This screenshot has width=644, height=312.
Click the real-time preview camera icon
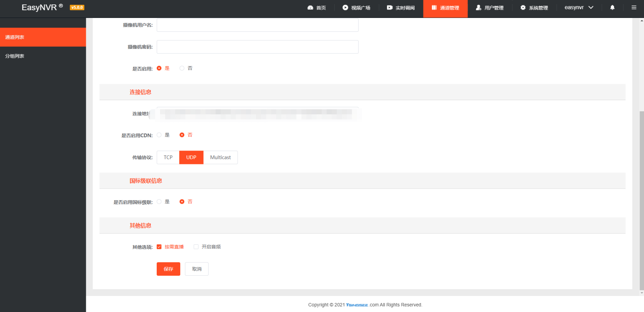[390, 7]
